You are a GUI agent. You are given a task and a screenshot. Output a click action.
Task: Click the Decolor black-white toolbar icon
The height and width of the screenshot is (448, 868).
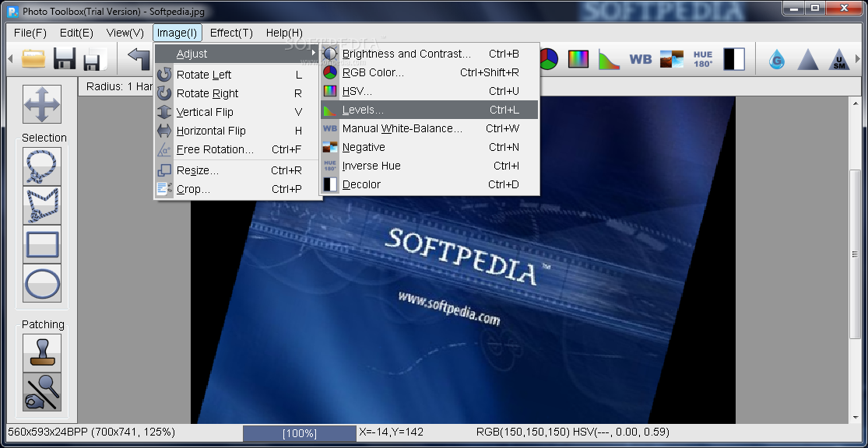coord(734,59)
